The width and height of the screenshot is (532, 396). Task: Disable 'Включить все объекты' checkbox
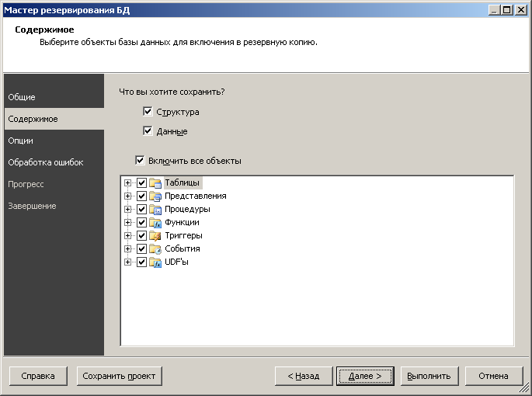(x=140, y=161)
